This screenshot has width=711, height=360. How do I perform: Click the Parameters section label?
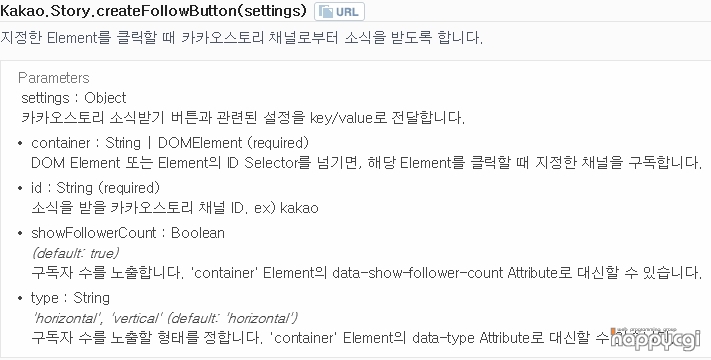[54, 78]
